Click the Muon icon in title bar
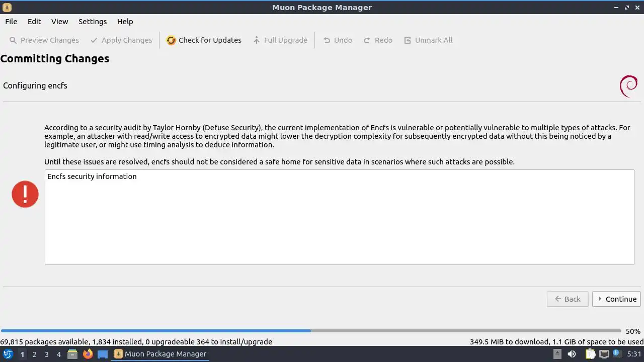This screenshot has width=644, height=362. pos(7,8)
